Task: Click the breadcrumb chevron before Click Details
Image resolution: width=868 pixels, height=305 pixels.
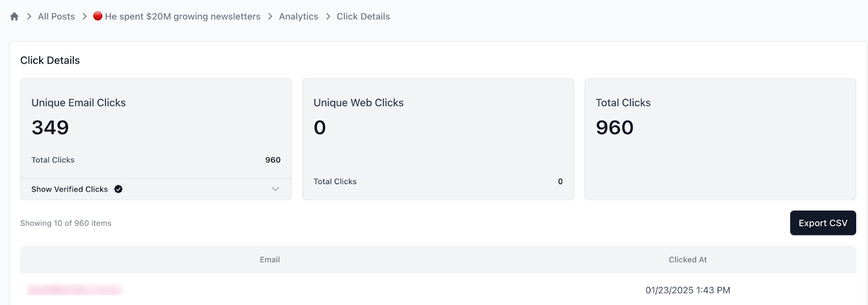Action: coord(328,16)
